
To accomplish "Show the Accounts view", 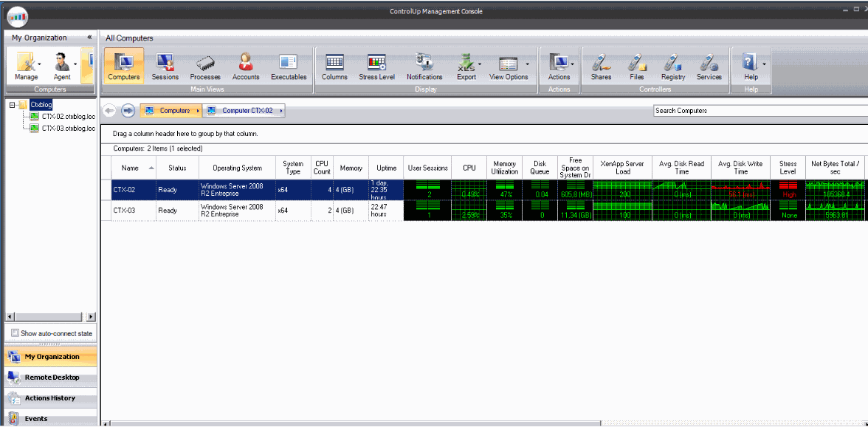I will pos(246,66).
